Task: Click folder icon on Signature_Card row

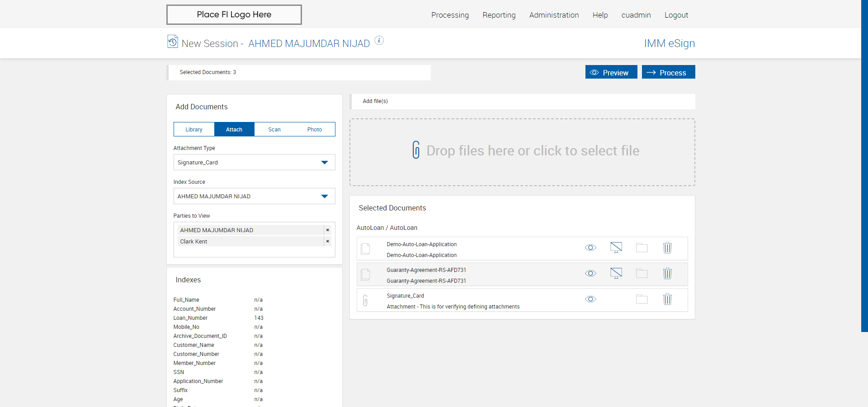Action: tap(642, 299)
